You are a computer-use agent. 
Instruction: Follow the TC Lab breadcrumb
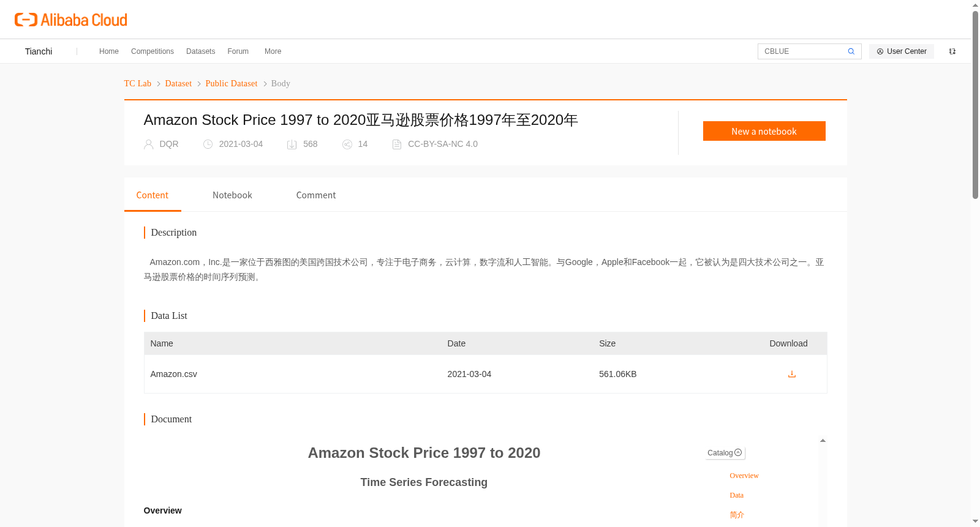coord(138,84)
